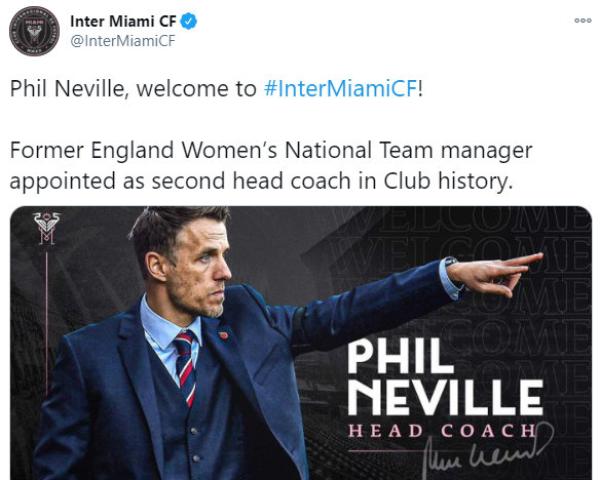Click the blue verified badge
The width and height of the screenshot is (600, 480).
coord(188,21)
